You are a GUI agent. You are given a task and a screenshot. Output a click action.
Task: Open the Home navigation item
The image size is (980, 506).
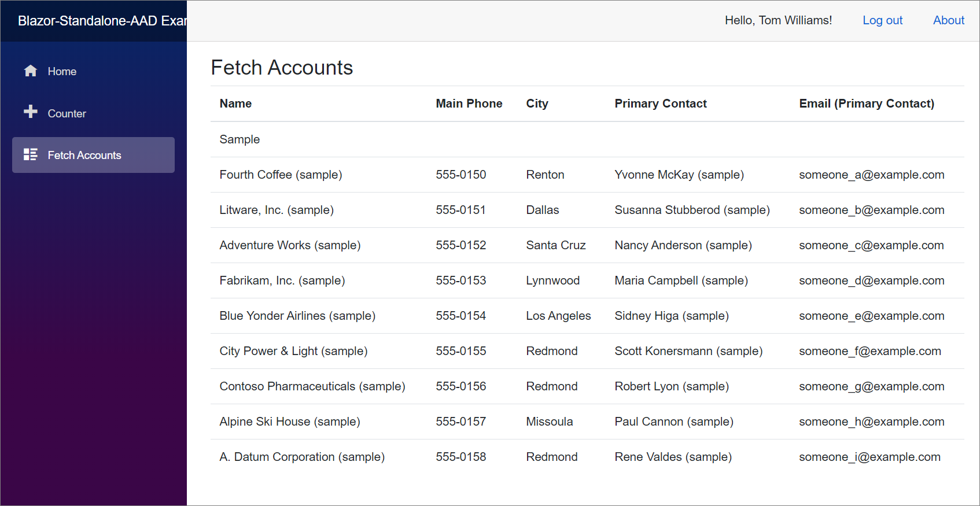(x=62, y=72)
